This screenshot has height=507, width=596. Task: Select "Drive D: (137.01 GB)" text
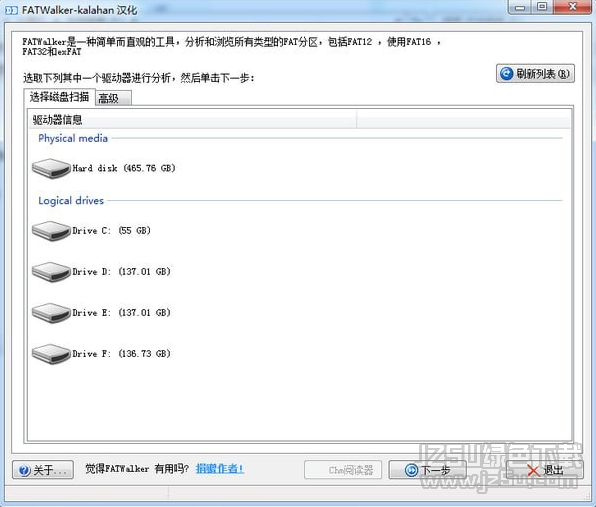click(x=121, y=271)
